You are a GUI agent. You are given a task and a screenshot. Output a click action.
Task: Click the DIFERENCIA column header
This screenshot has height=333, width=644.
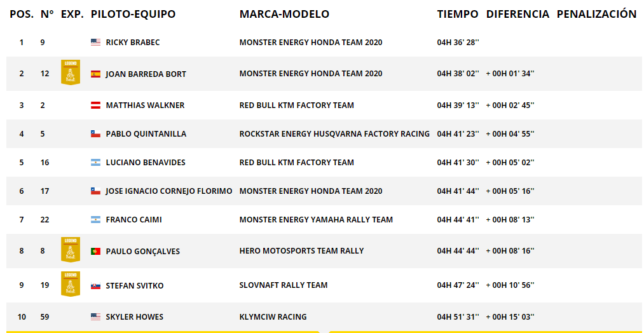tap(517, 14)
